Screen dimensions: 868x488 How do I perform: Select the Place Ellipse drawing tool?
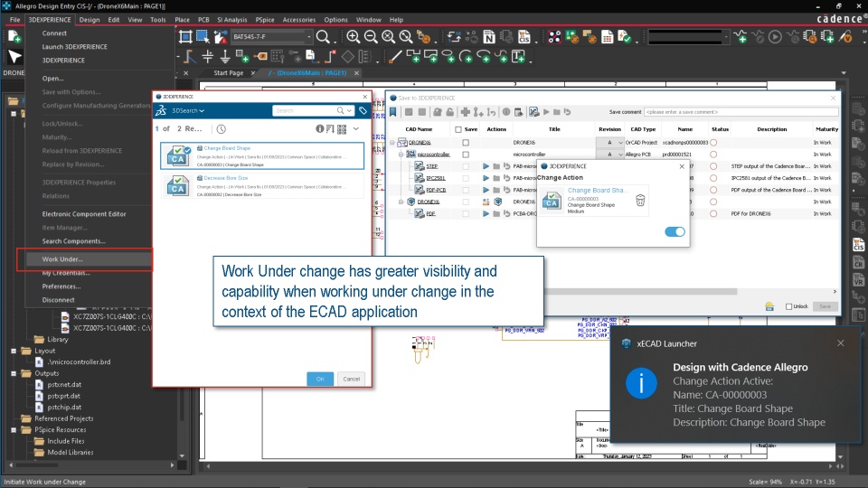448,56
